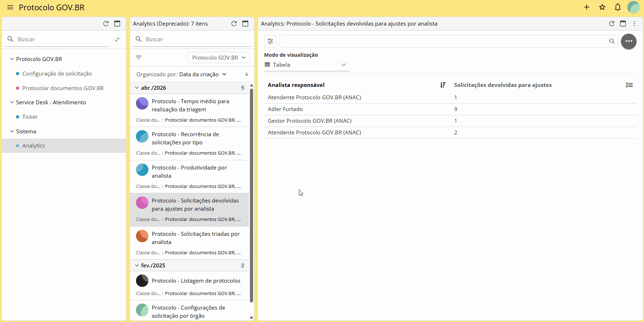
Task: Refresh the Analytics (Deprecado) list panel
Action: click(234, 23)
